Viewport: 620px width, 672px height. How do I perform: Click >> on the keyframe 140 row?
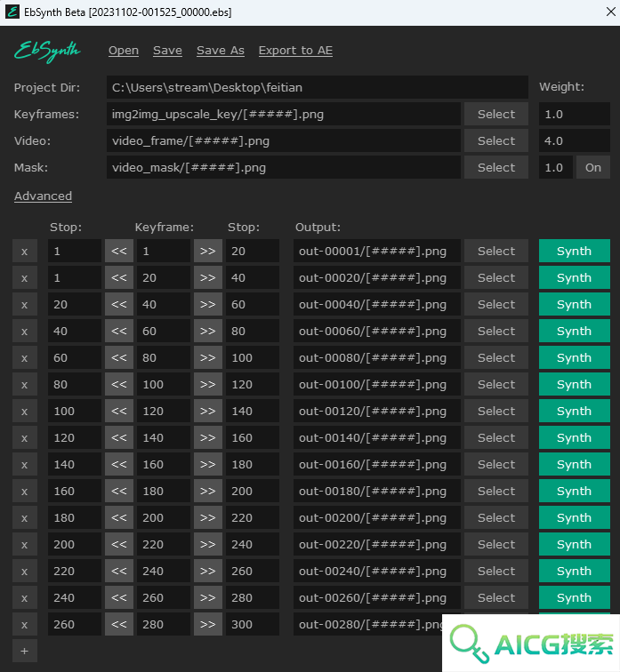coord(208,437)
